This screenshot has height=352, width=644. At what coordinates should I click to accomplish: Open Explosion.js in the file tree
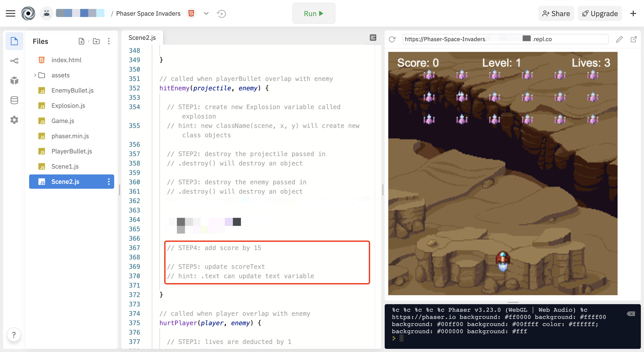click(x=68, y=106)
